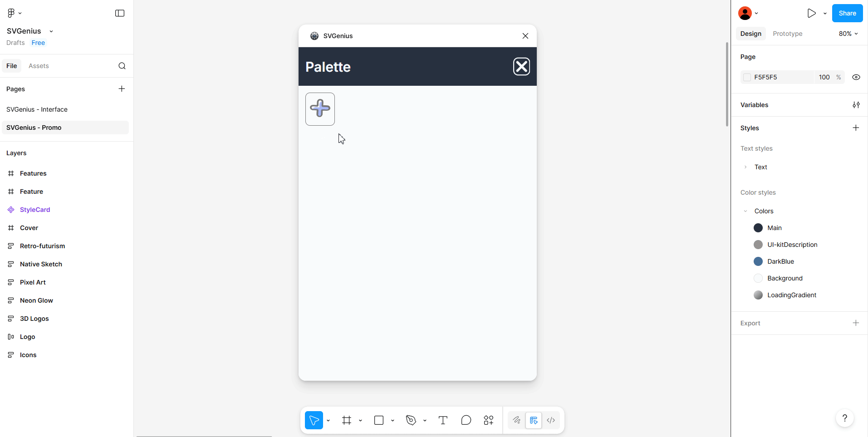Click the Share button
Screen dimensions: 868x437
(x=847, y=13)
